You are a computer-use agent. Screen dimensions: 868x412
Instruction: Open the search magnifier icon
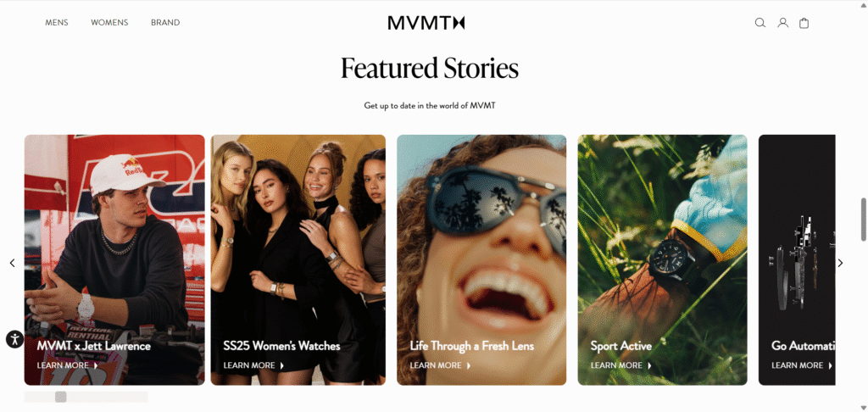(760, 23)
